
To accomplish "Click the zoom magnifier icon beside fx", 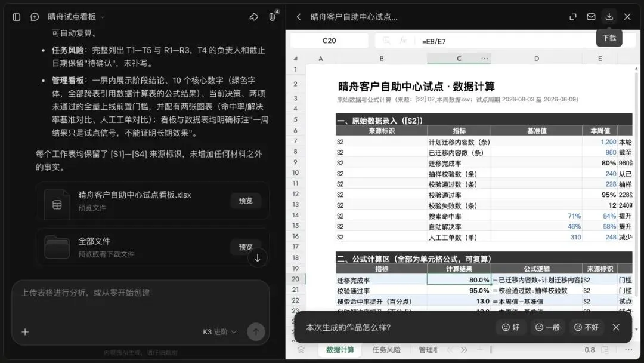I will 386,41.
